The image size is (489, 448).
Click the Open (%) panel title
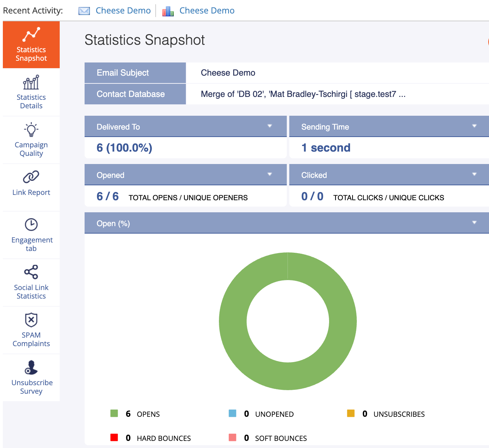point(113,223)
